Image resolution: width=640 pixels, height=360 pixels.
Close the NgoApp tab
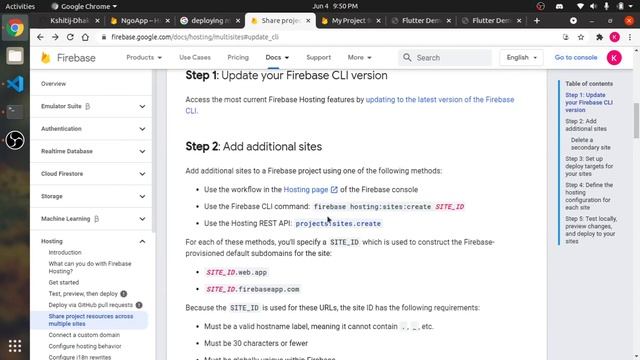[x=167, y=20]
